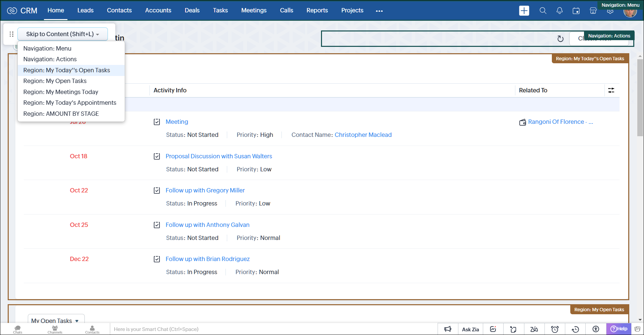Viewport: 644px width, 335px height.
Task: Open the search magnifier icon
Action: coord(543,11)
